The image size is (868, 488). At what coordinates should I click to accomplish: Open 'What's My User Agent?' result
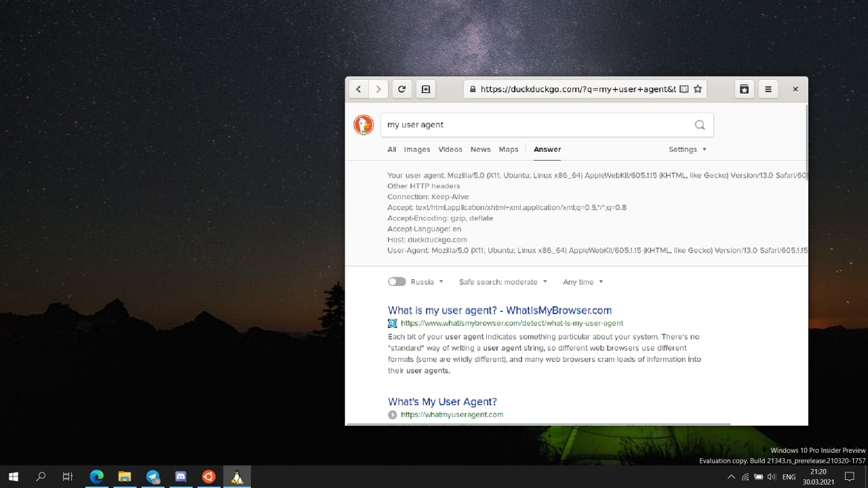(442, 402)
